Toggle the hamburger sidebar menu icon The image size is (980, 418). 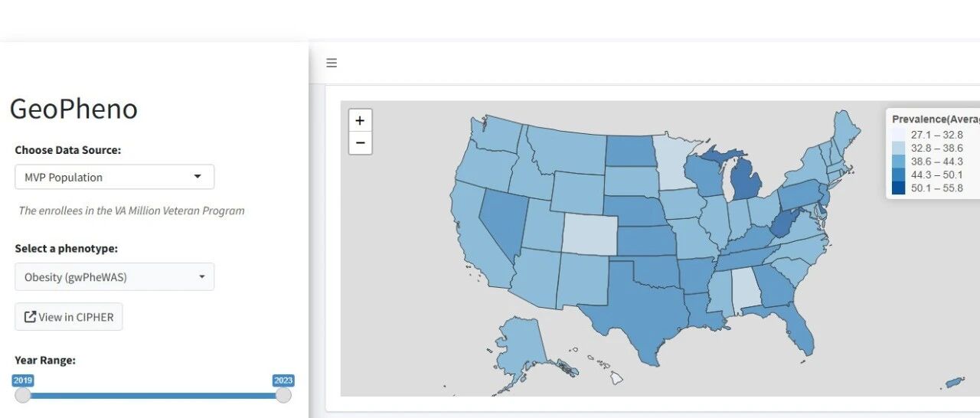coord(332,63)
